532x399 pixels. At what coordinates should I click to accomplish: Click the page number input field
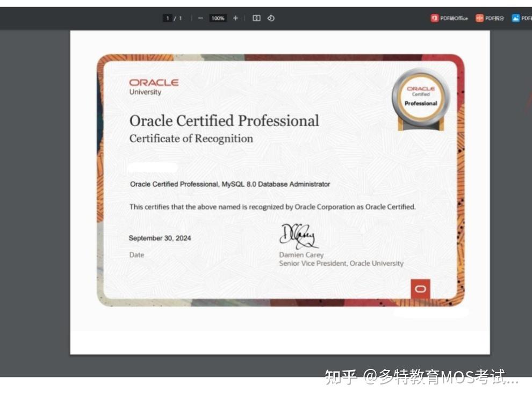click(168, 18)
